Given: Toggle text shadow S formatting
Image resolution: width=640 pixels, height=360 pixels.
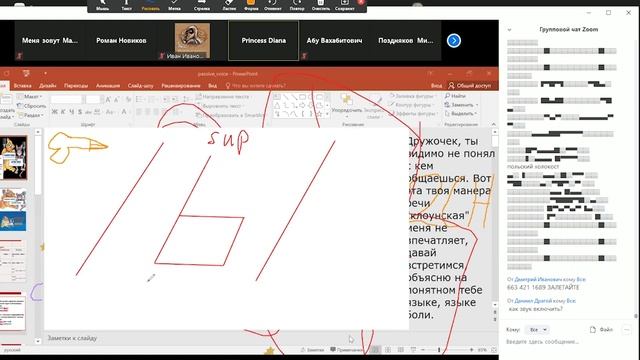Looking at the screenshot, I should [80, 111].
